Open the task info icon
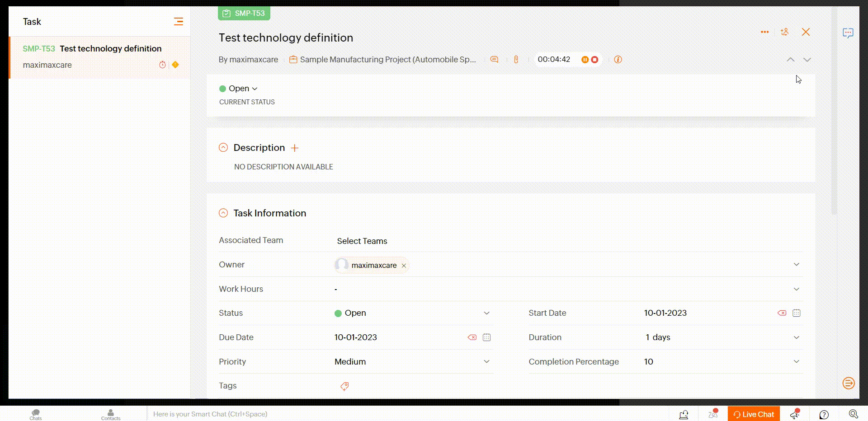 pyautogui.click(x=618, y=60)
